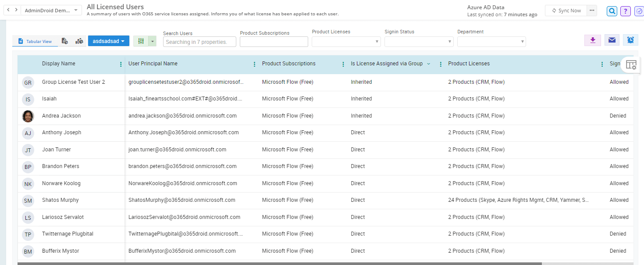Image resolution: width=644 pixels, height=265 pixels.
Task: Click the help question mark icon
Action: tap(626, 11)
